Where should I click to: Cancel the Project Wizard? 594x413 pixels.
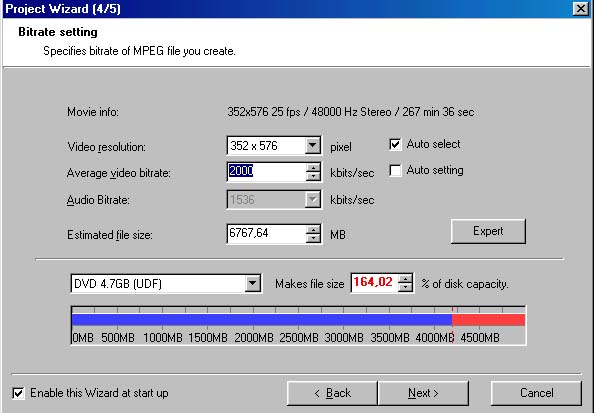point(536,393)
